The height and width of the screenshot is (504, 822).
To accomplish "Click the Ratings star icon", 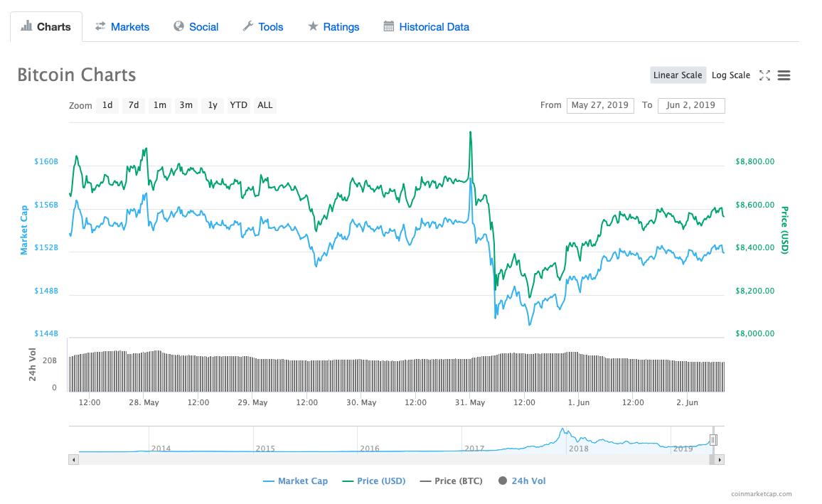I will [313, 26].
